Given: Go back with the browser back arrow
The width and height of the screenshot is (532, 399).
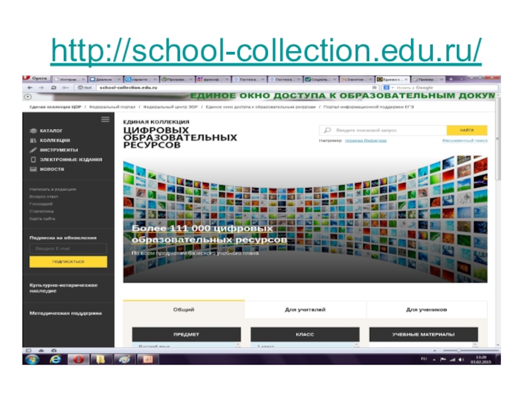Looking at the screenshot, I should (x=30, y=88).
